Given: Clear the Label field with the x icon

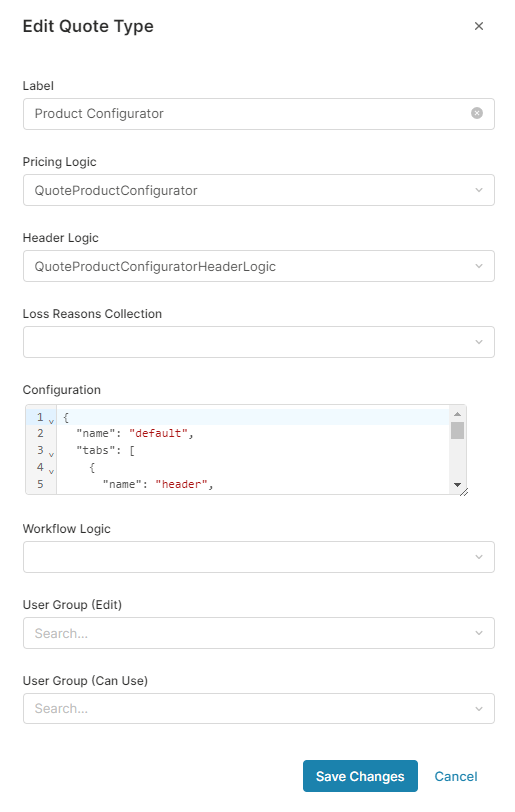Looking at the screenshot, I should (477, 113).
